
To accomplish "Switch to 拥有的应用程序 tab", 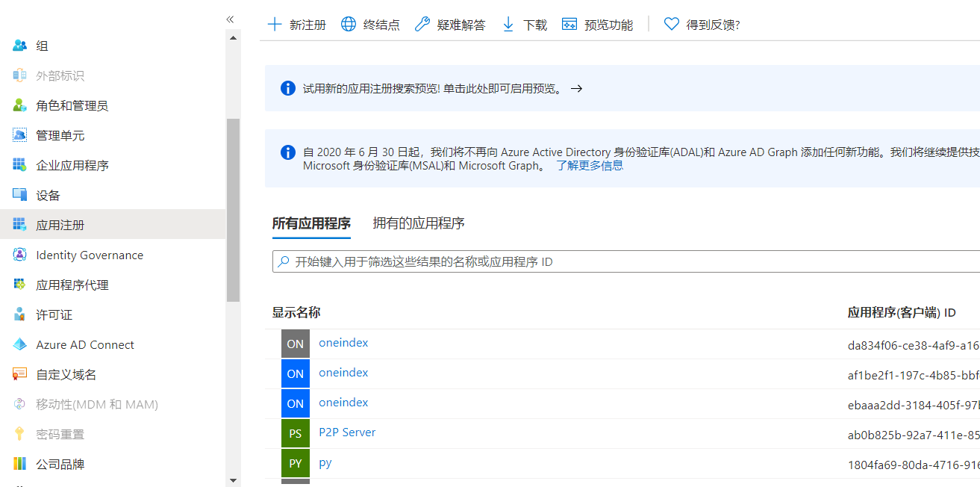I will [419, 223].
